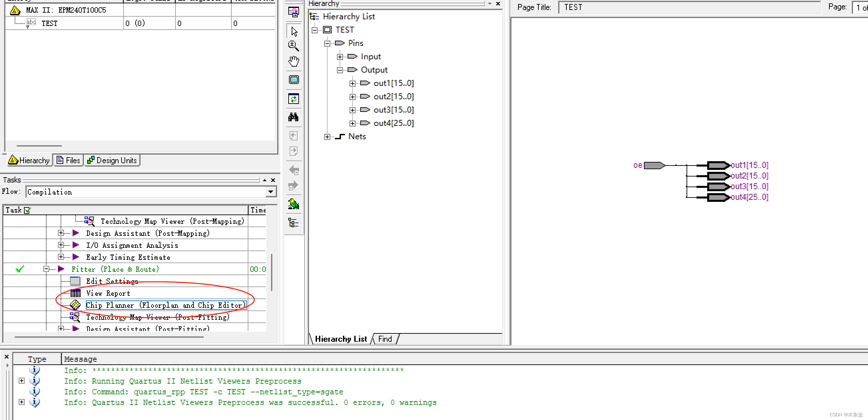The height and width of the screenshot is (420, 868).
Task: Switch to the Files tab
Action: (68, 161)
